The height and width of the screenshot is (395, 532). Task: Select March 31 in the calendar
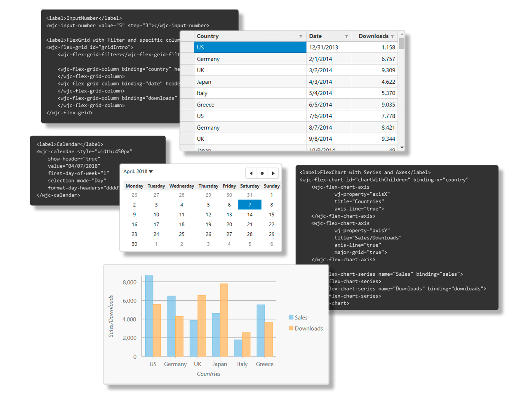(x=250, y=195)
